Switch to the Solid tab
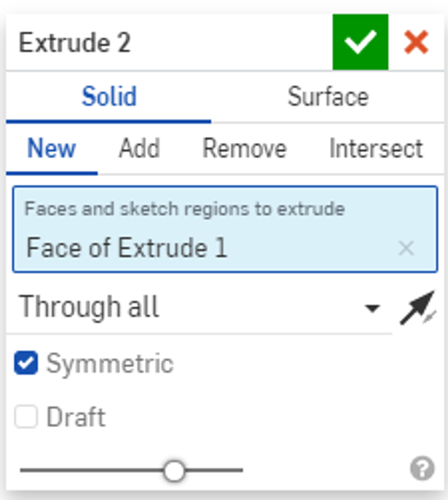This screenshot has width=448, height=500. point(109,97)
